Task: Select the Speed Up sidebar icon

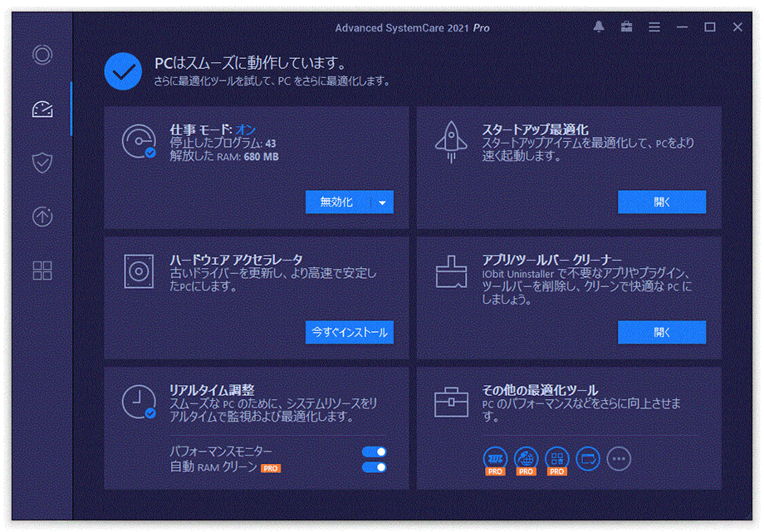Action: click(x=42, y=109)
